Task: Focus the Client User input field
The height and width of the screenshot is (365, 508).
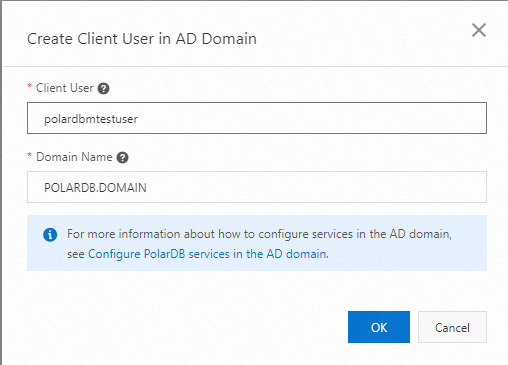Action: pyautogui.click(x=257, y=118)
